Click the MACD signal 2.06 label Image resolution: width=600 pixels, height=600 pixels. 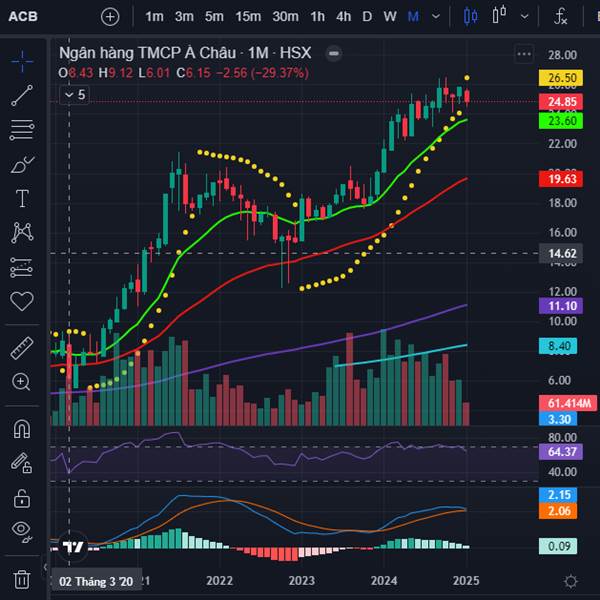[558, 511]
